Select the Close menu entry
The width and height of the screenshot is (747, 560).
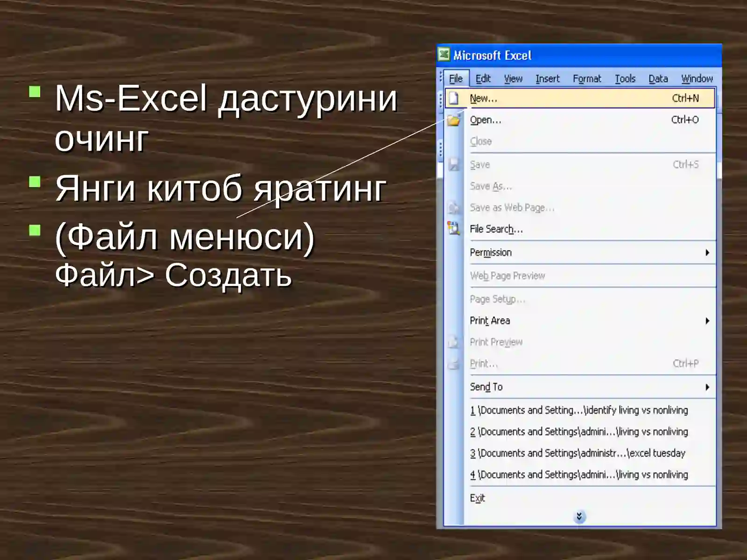tap(580, 141)
